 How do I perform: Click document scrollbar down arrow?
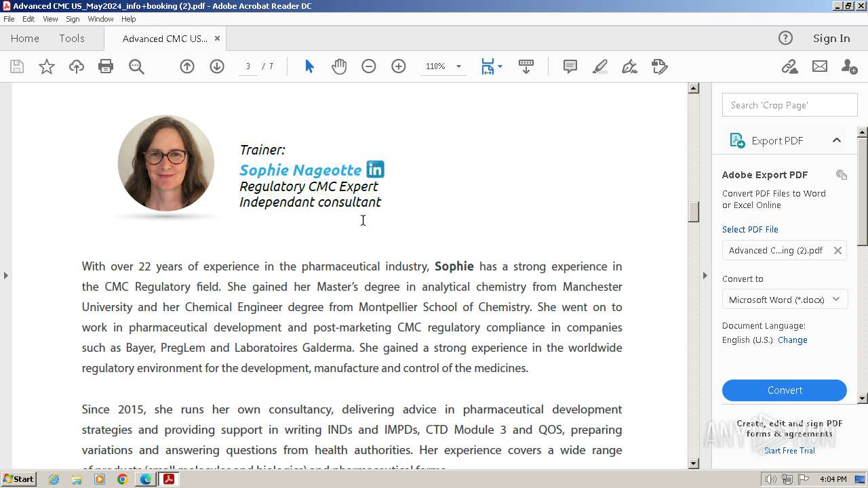693,464
